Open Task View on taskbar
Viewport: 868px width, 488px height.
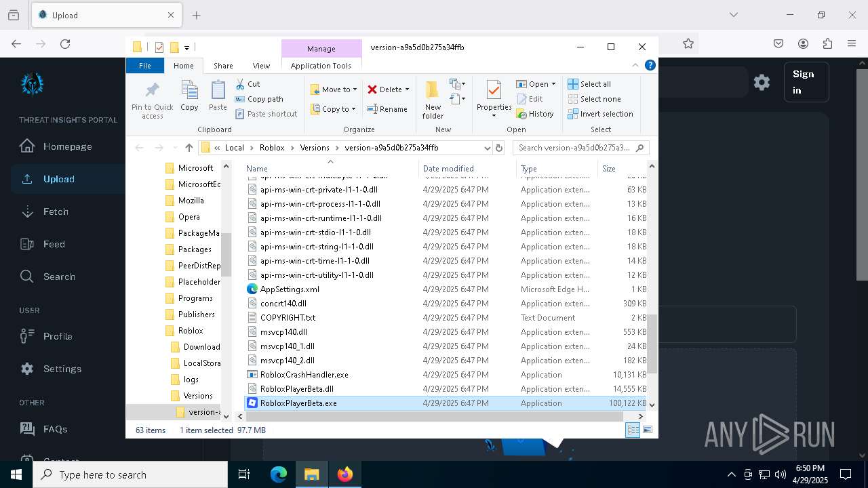tap(244, 474)
